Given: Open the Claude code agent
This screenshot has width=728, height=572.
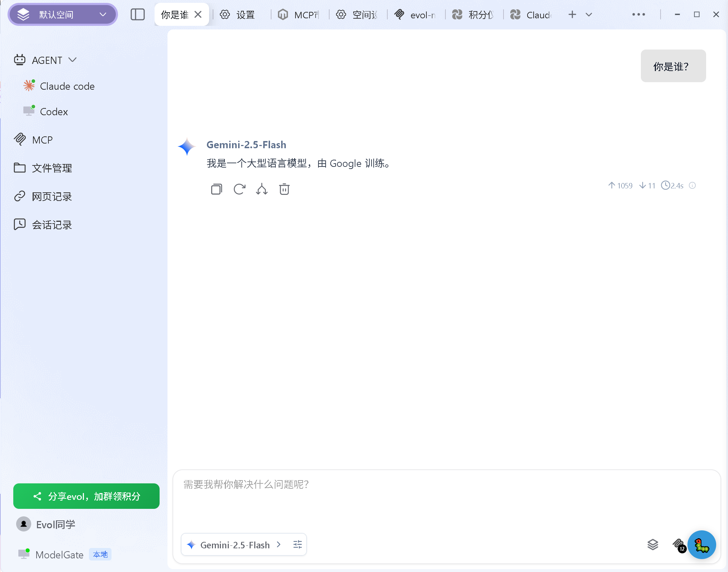Looking at the screenshot, I should 67,86.
